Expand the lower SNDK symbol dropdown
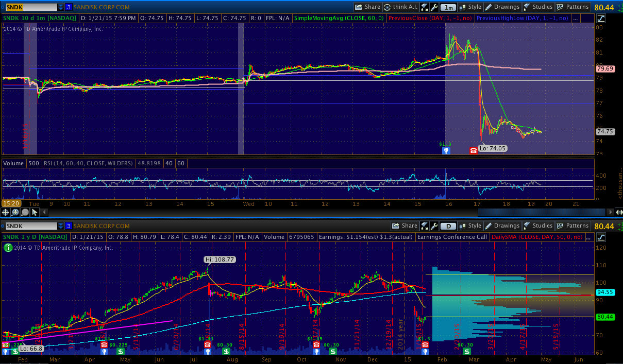This screenshot has width=623, height=364. click(61, 226)
